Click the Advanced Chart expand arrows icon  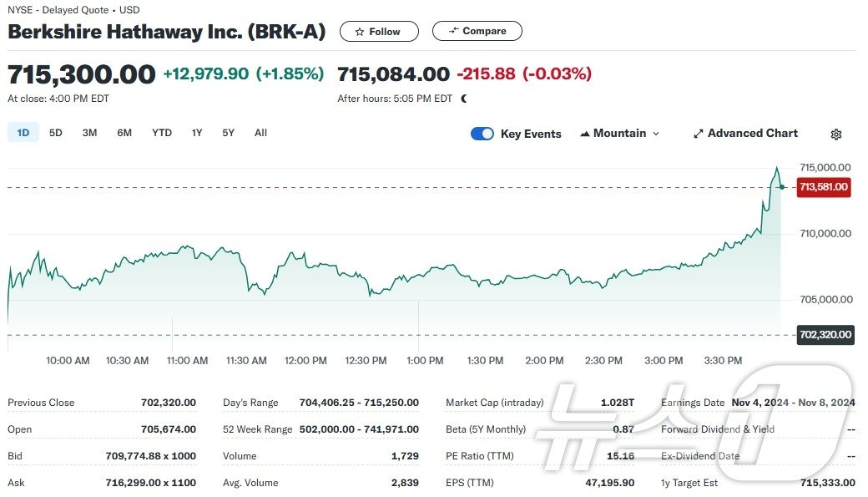699,134
